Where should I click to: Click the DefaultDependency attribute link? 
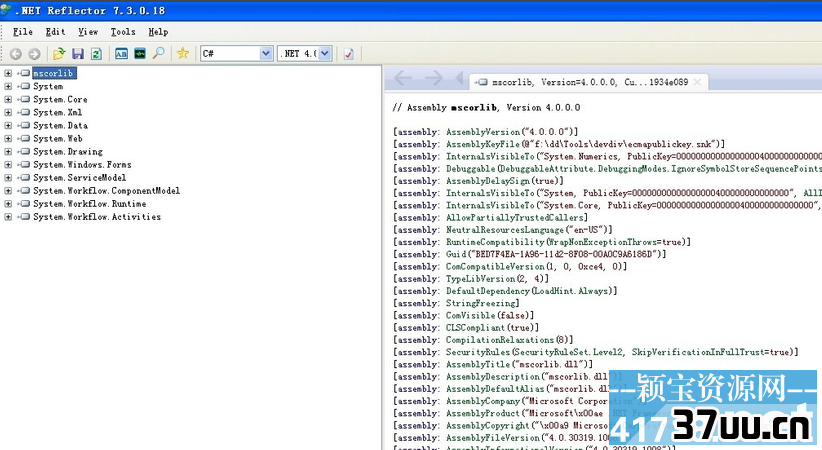[488, 291]
